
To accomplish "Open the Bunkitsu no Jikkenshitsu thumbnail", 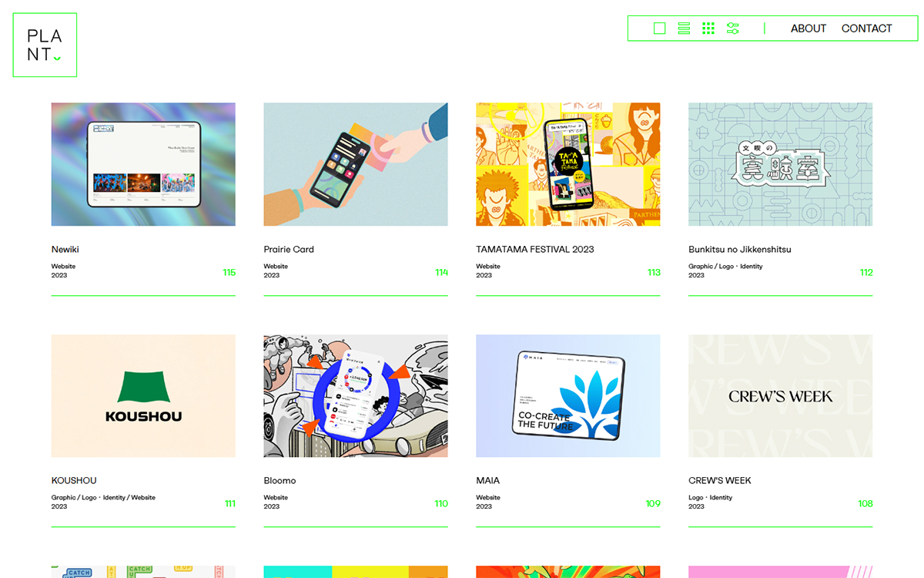I will (781, 164).
